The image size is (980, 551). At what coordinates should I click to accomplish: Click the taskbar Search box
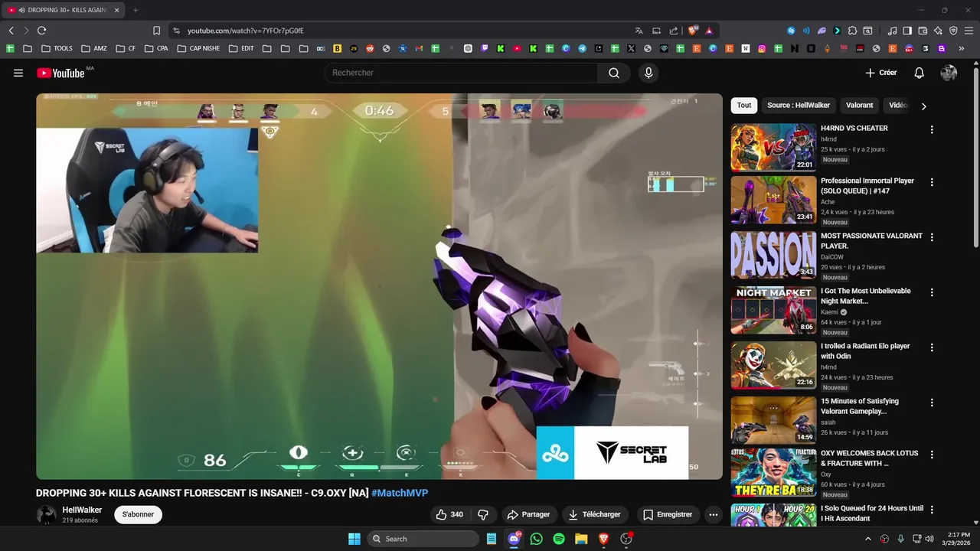point(423,539)
